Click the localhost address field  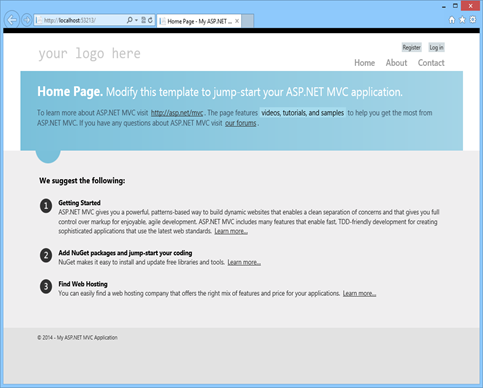pos(80,20)
